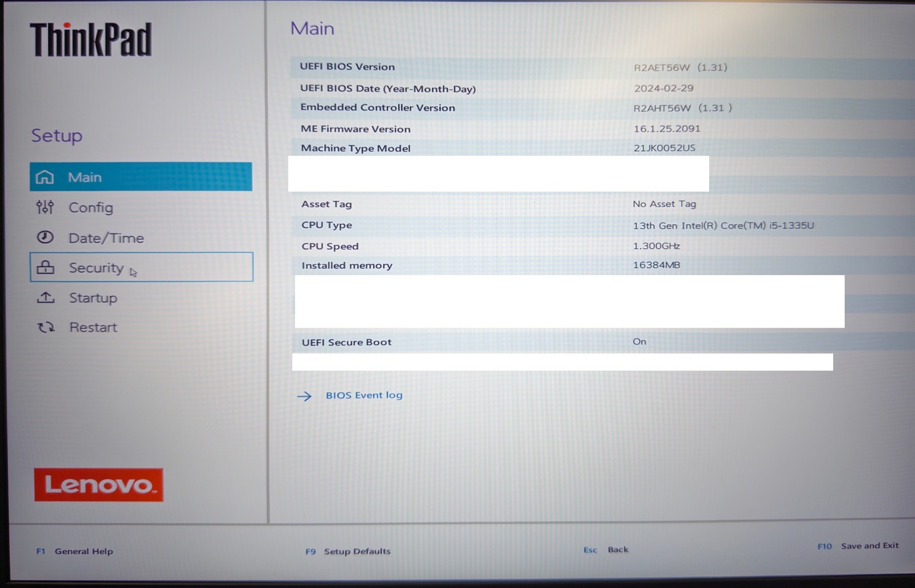Open the Config menu label
The image size is (915, 588).
91,208
